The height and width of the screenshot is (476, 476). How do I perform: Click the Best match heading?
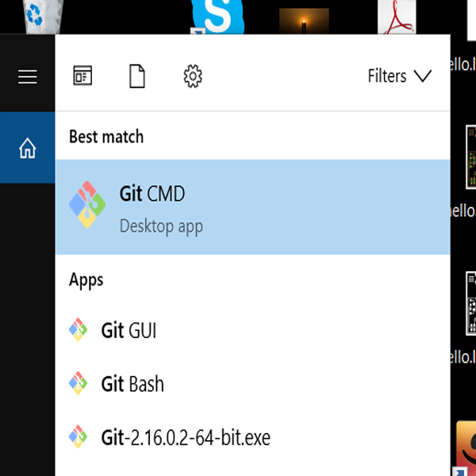pyautogui.click(x=106, y=136)
